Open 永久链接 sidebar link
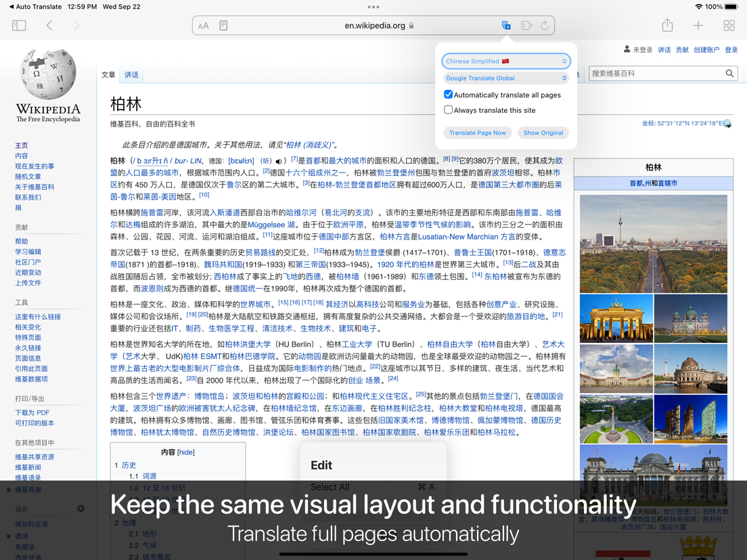The height and width of the screenshot is (560, 747). click(x=28, y=348)
